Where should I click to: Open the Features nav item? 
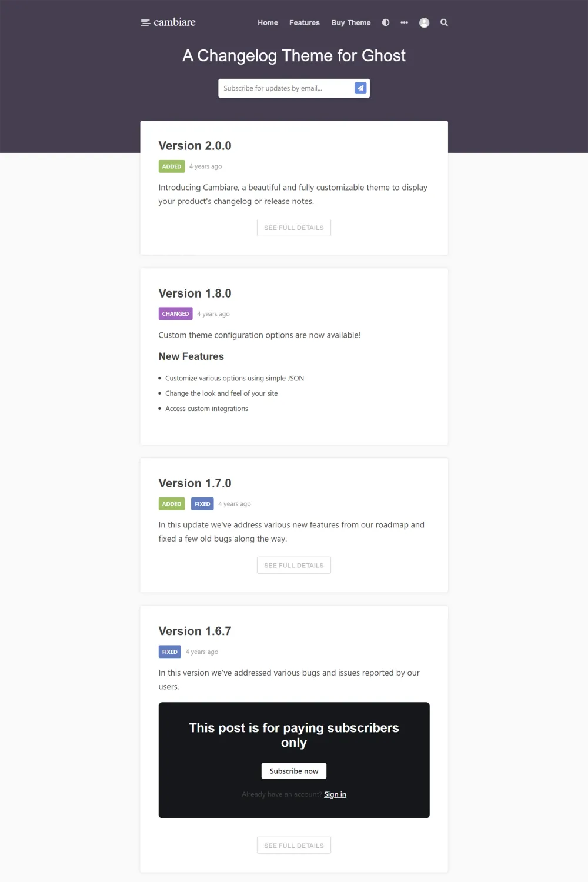[x=305, y=22]
